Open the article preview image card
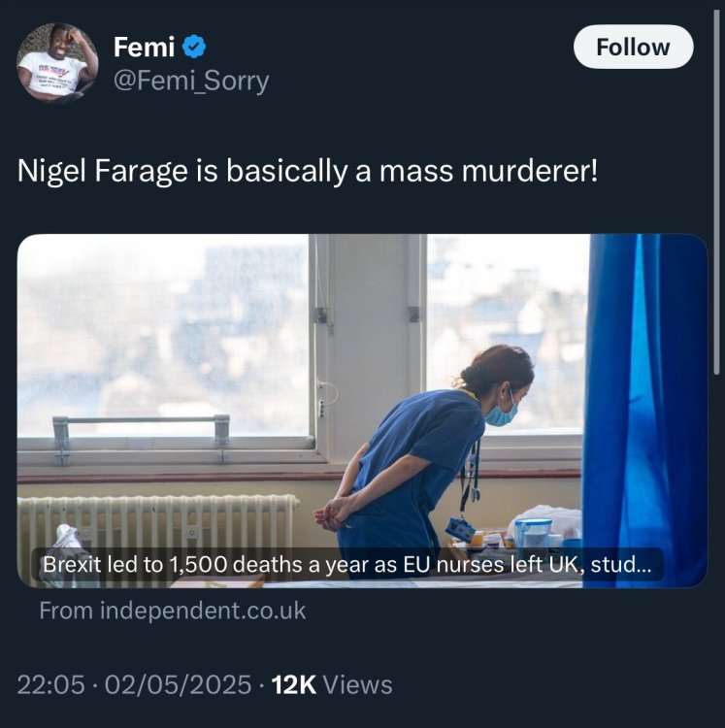Image resolution: width=725 pixels, height=728 pixels. tap(362, 410)
